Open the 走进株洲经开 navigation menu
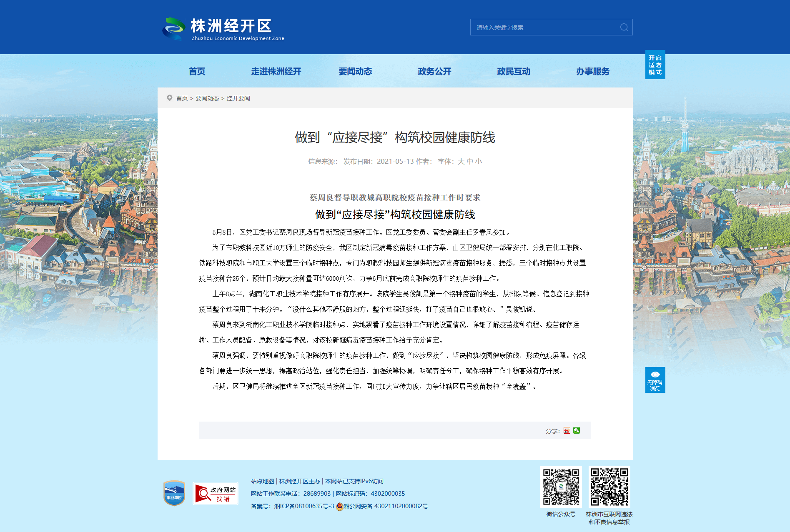This screenshot has width=790, height=532. click(276, 72)
